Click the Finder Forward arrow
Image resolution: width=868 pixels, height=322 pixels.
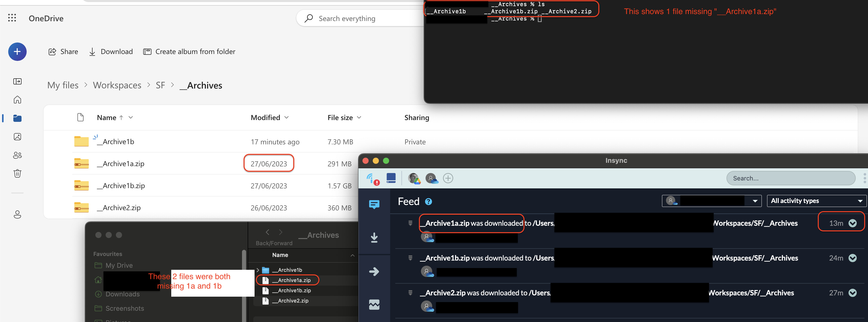pos(280,232)
